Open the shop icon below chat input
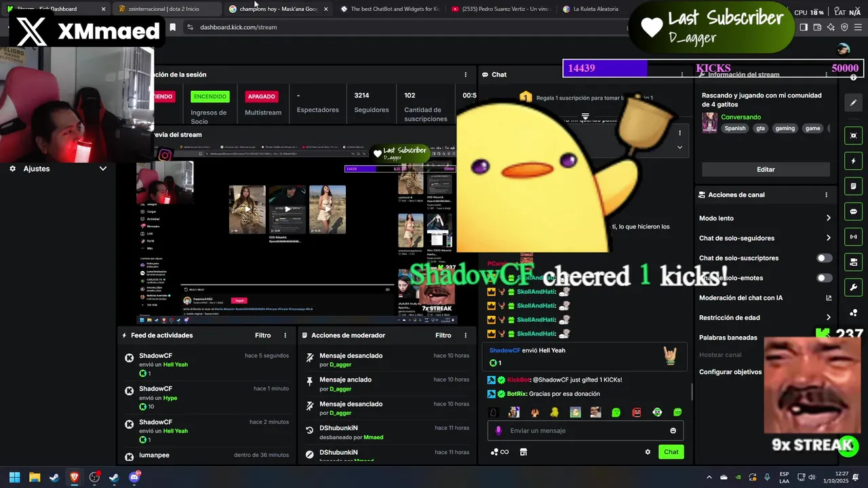The height and width of the screenshot is (488, 868). (523, 452)
